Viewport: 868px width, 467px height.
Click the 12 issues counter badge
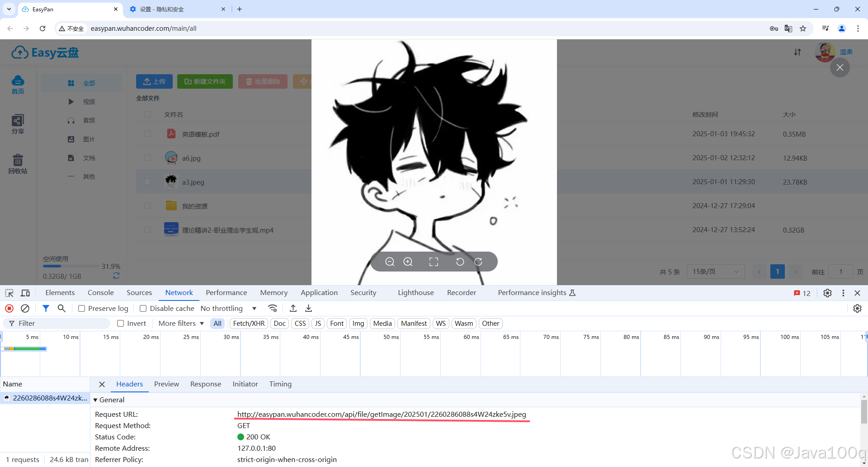coord(802,293)
